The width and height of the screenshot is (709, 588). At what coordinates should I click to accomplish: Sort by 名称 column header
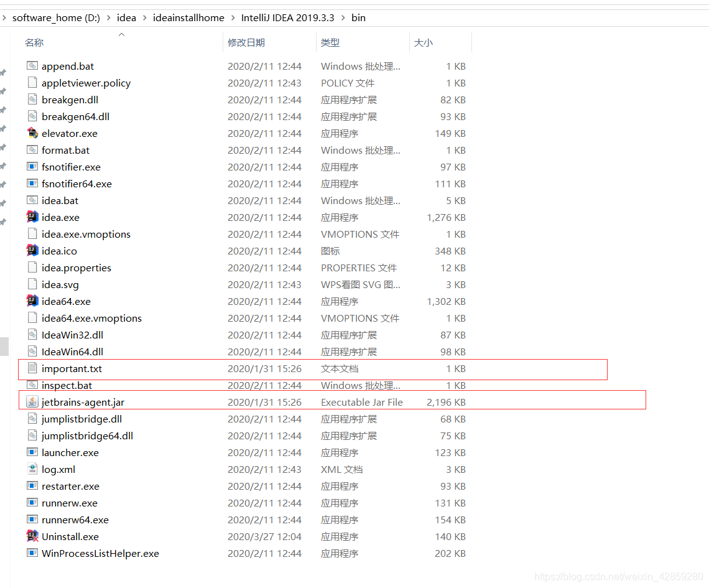34,42
